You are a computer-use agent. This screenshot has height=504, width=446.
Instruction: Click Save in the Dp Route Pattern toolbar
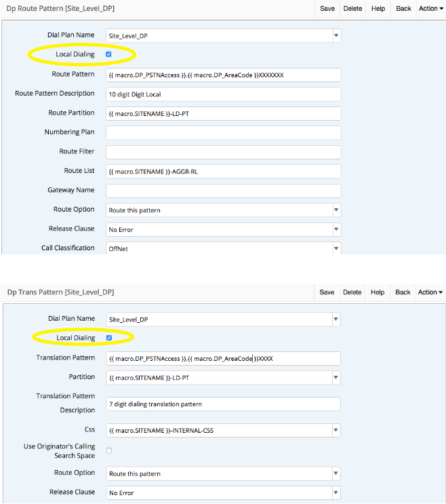pos(327,9)
